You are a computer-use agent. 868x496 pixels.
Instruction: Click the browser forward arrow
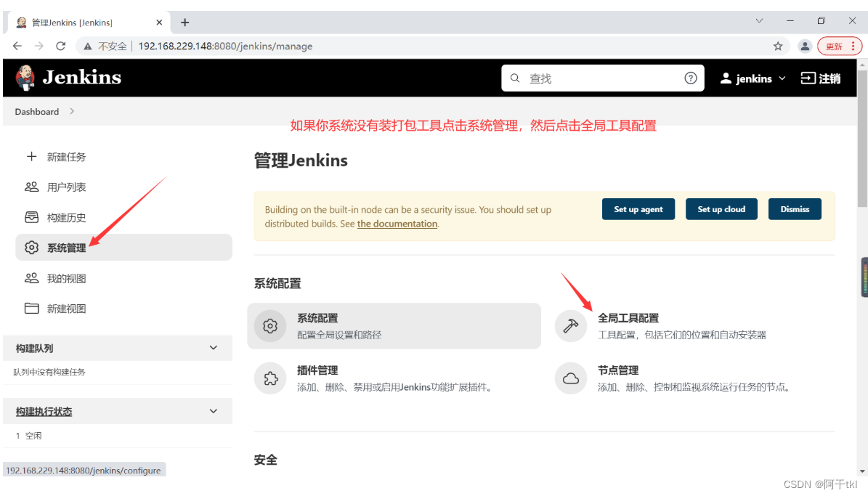[x=38, y=46]
